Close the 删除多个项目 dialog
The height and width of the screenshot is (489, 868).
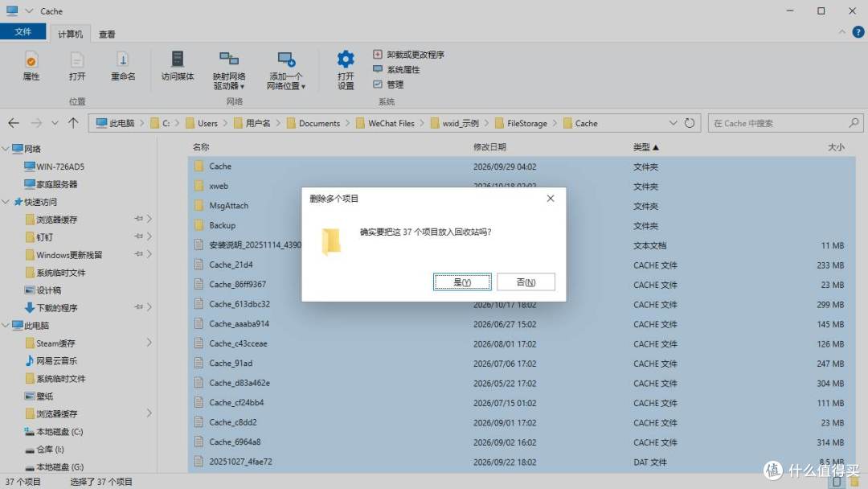tap(551, 199)
